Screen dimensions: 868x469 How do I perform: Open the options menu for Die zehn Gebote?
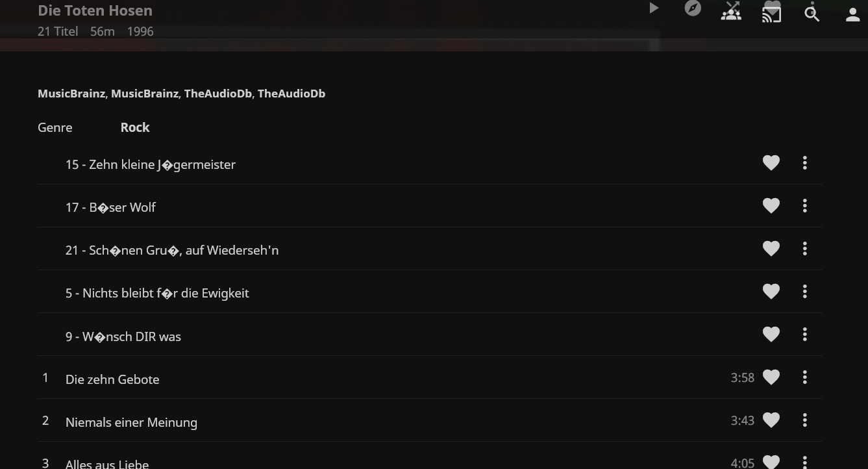[x=804, y=377]
